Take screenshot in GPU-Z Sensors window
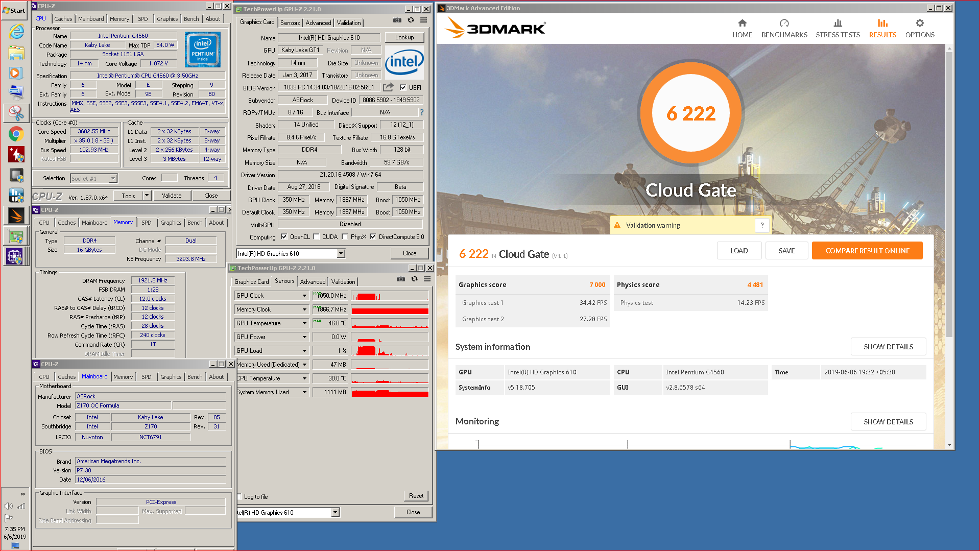The height and width of the screenshot is (551, 980). pos(401,279)
